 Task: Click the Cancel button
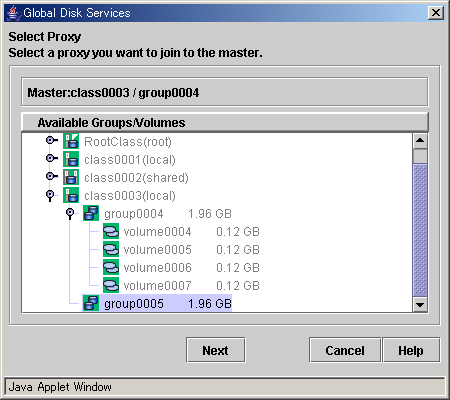(x=345, y=350)
